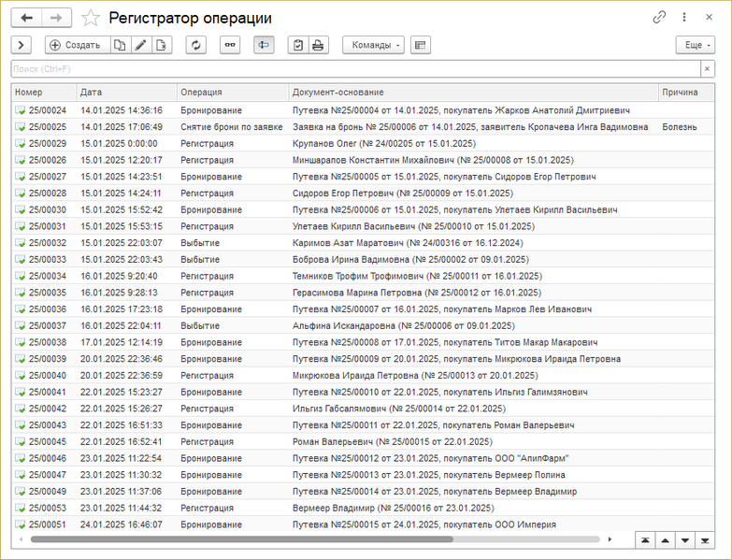Sort by the Причина column header
The width and height of the screenshot is (732, 560).
(686, 93)
